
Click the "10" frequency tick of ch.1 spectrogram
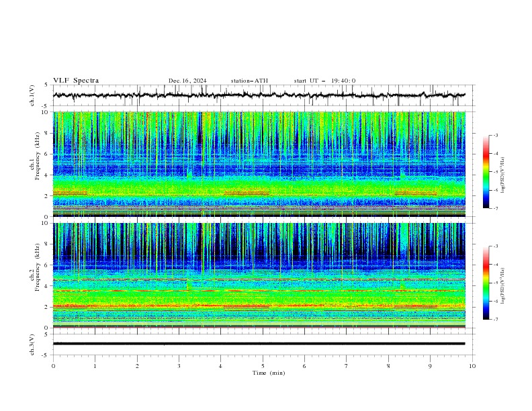(x=46, y=112)
